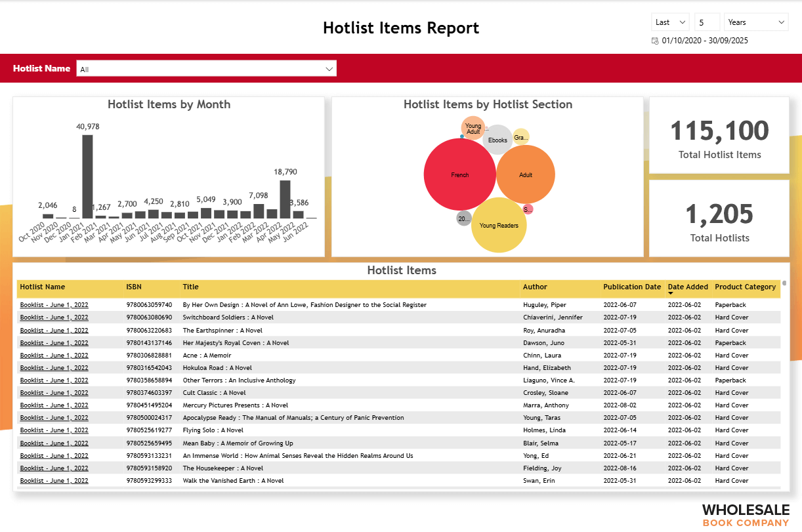This screenshot has height=532, width=802.
Task: Open the "Last" relative date dropdown
Action: [670, 22]
